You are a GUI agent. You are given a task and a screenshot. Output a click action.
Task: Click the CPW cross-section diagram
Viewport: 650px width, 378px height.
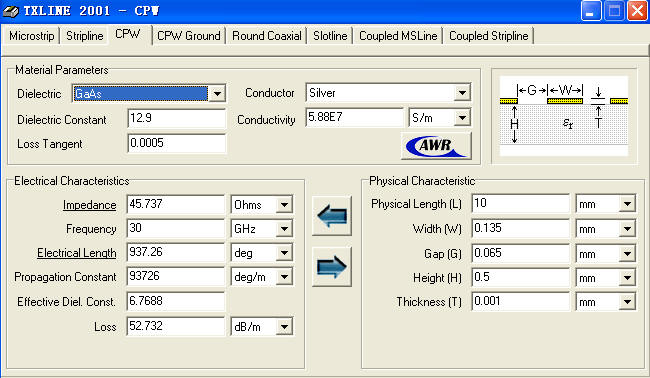coord(564,116)
